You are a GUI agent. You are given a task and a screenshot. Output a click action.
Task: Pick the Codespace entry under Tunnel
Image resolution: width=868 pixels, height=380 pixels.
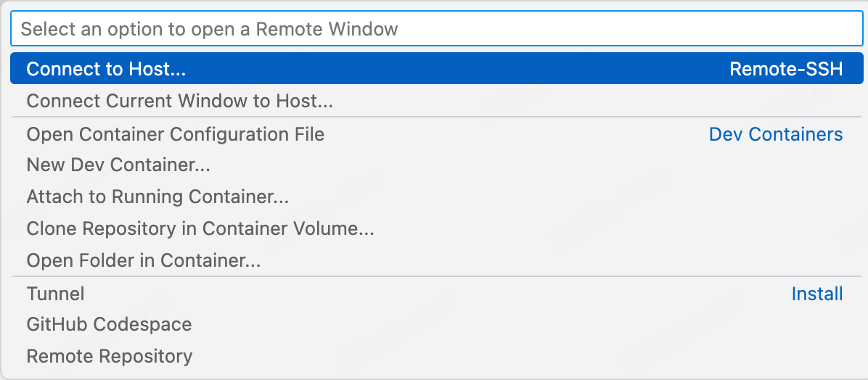pos(109,324)
